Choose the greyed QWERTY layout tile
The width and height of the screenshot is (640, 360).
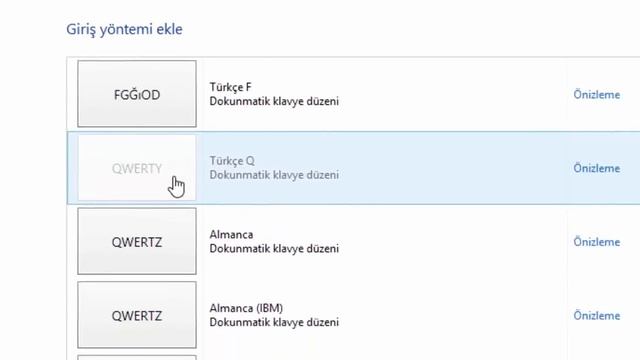137,168
